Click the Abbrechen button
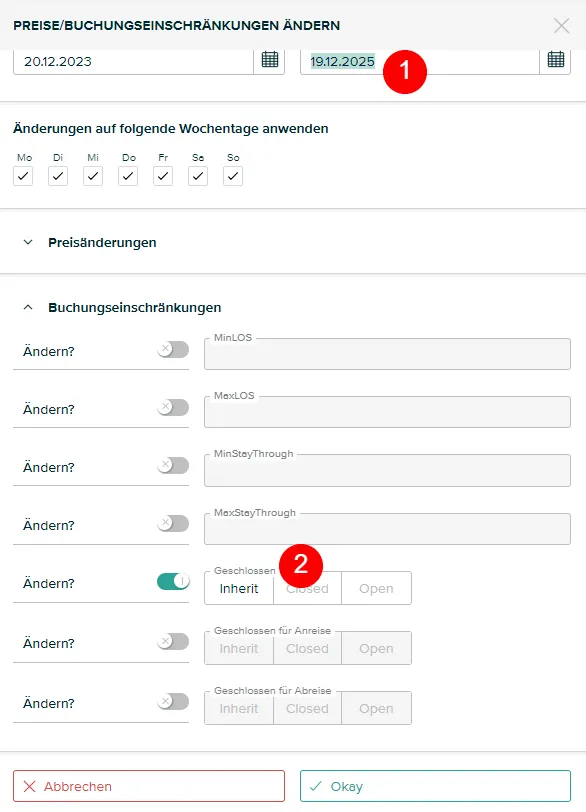The width and height of the screenshot is (586, 812). pyautogui.click(x=149, y=786)
